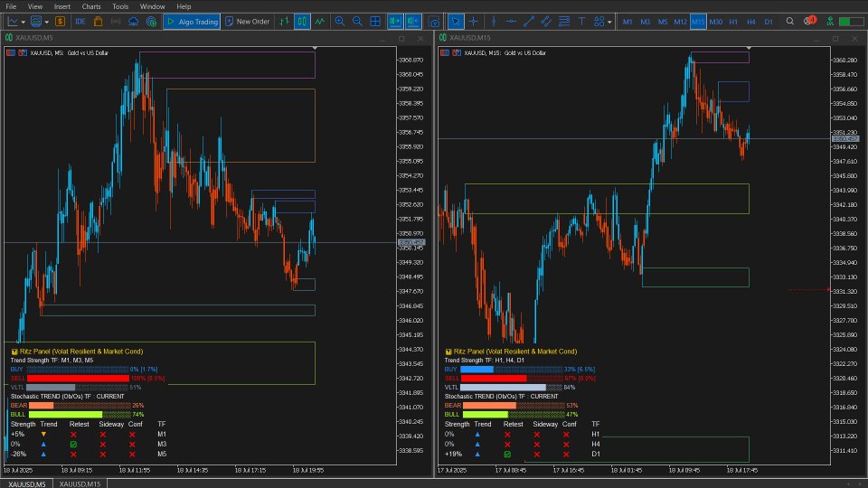The height and width of the screenshot is (488, 868).
Task: Select the active M15 timeframe button
Action: (x=698, y=22)
